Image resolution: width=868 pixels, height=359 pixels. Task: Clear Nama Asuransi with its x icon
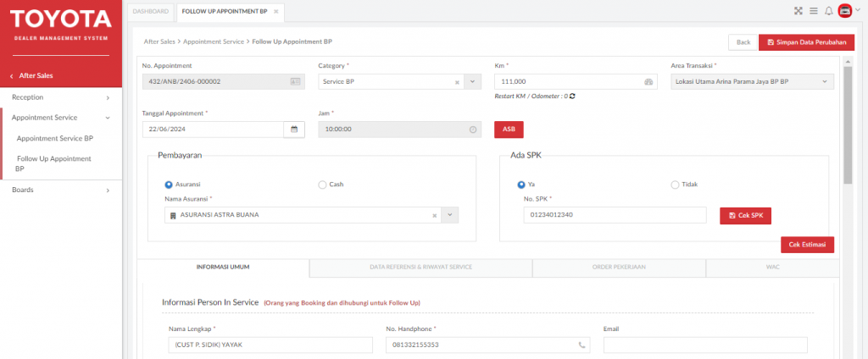435,215
